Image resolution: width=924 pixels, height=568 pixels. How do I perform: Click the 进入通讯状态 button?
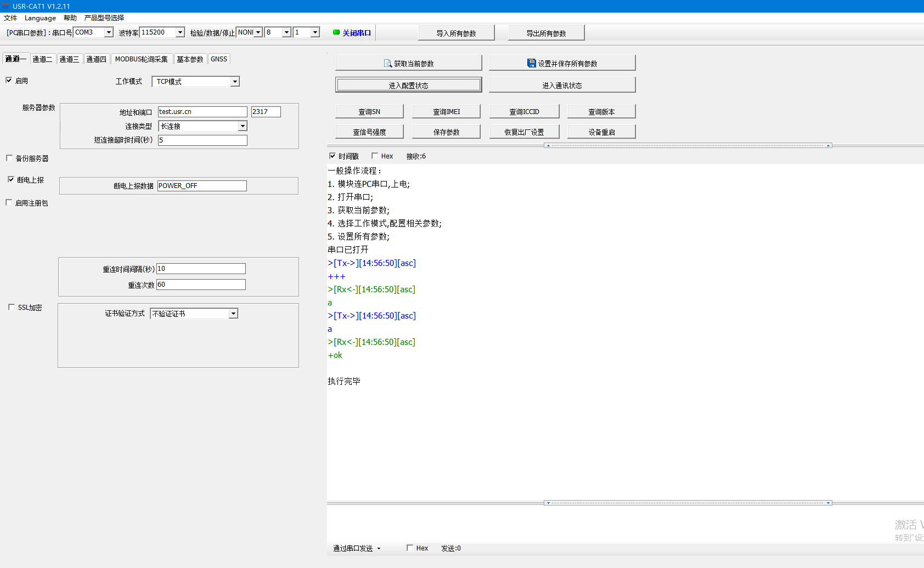pos(562,86)
